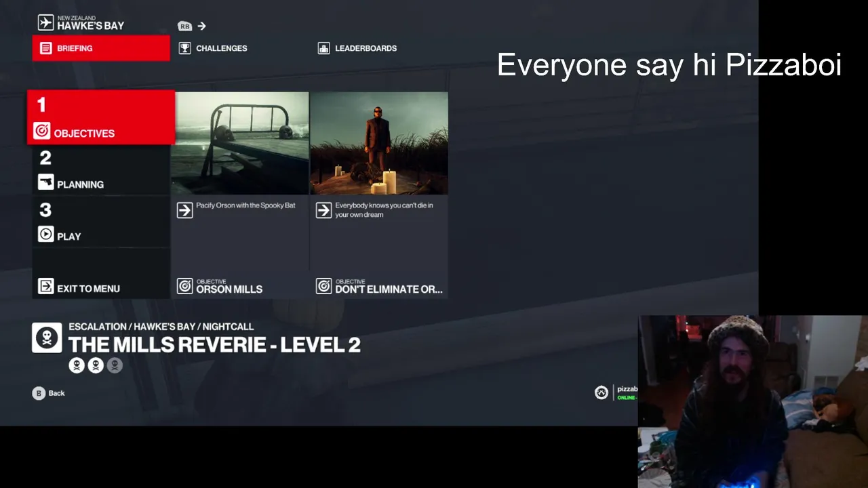Click the escalation skull badge icon

[47, 338]
